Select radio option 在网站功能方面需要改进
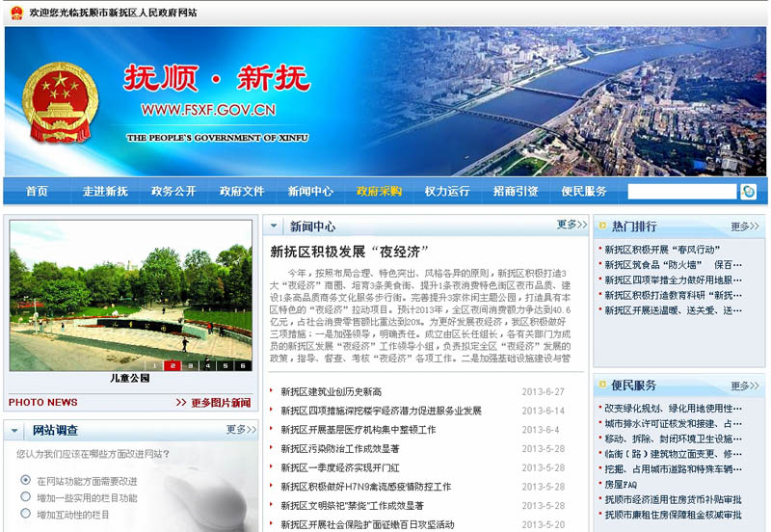This screenshot has width=771, height=532. [26, 480]
